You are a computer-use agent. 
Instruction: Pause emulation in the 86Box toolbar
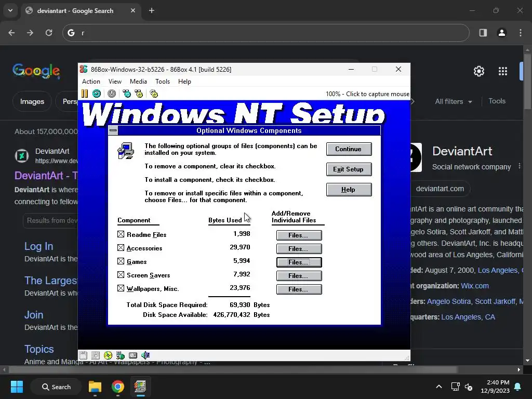pyautogui.click(x=85, y=94)
